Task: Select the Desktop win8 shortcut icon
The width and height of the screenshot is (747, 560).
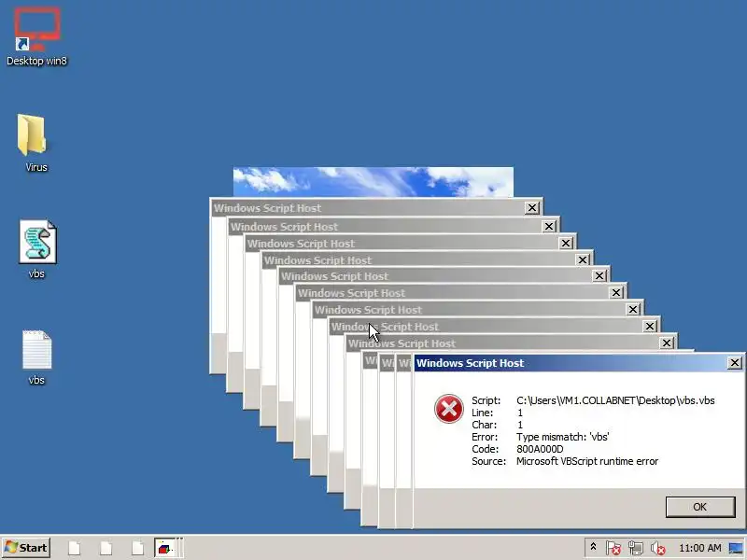Action: pyautogui.click(x=36, y=36)
